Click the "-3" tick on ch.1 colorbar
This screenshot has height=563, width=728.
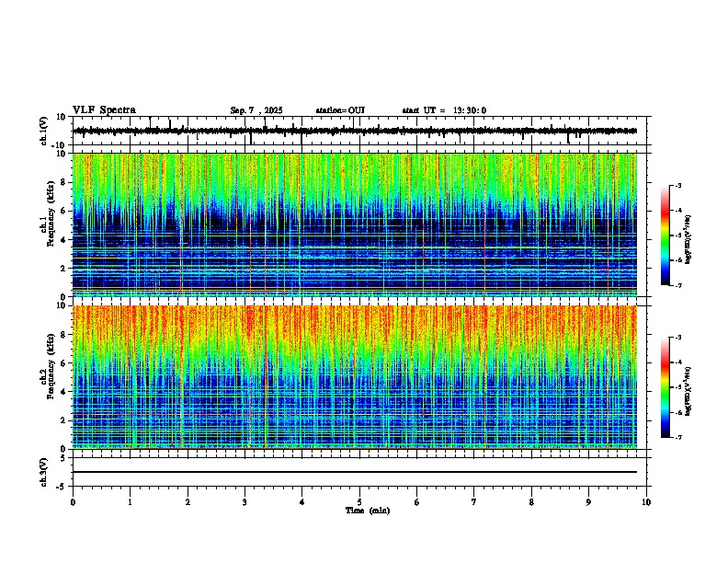point(678,185)
